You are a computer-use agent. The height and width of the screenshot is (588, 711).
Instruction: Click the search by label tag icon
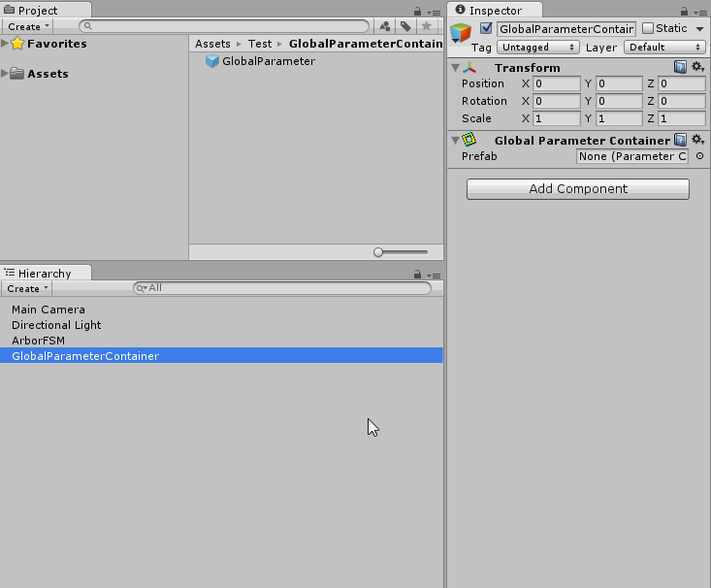pyautogui.click(x=405, y=27)
